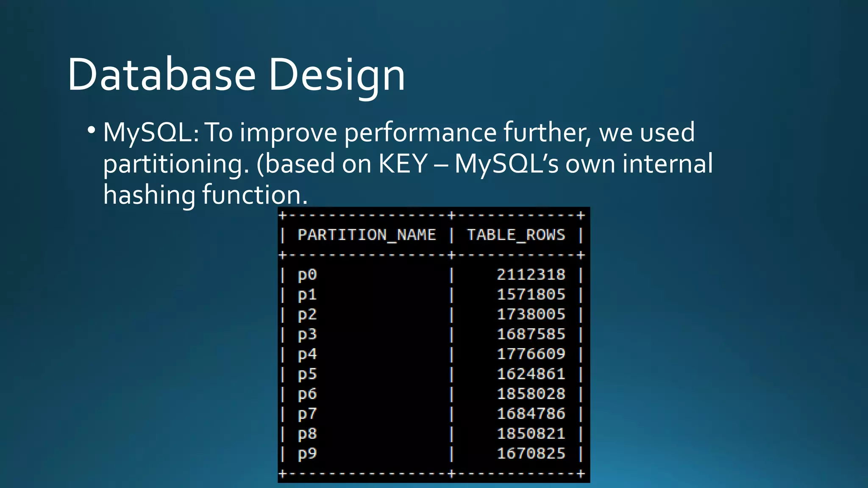Click row count 1670825

click(531, 453)
